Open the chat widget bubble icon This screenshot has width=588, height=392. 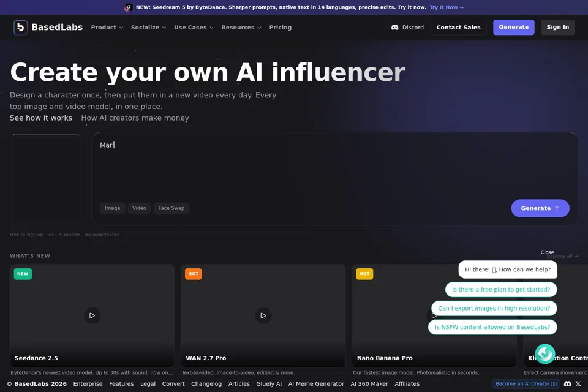click(545, 354)
